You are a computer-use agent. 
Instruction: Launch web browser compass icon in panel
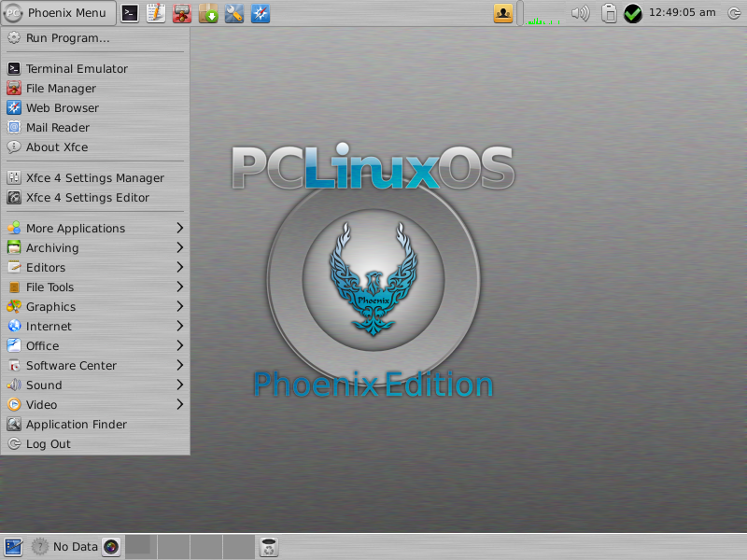pyautogui.click(x=261, y=13)
